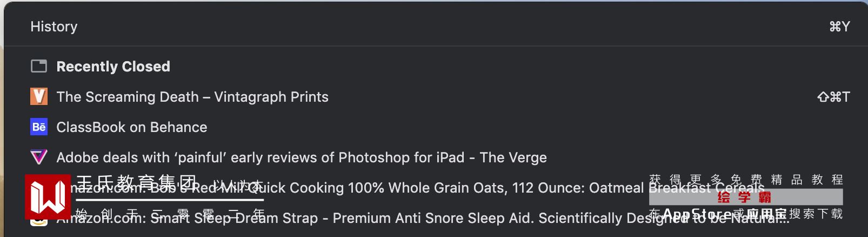The image size is (868, 237).
Task: Open Bob's Red Mill Quick Cooking Oats entry
Action: (x=432, y=188)
